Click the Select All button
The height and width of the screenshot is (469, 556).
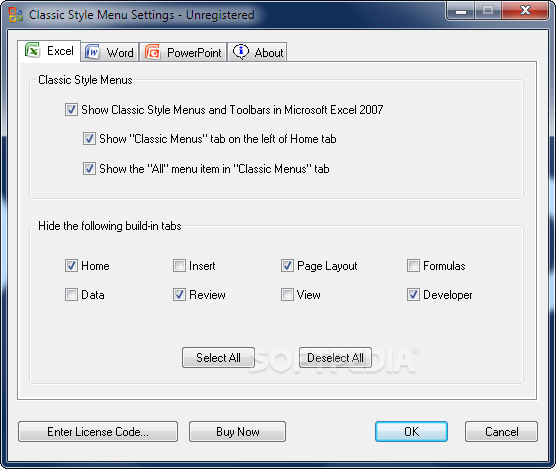click(218, 357)
